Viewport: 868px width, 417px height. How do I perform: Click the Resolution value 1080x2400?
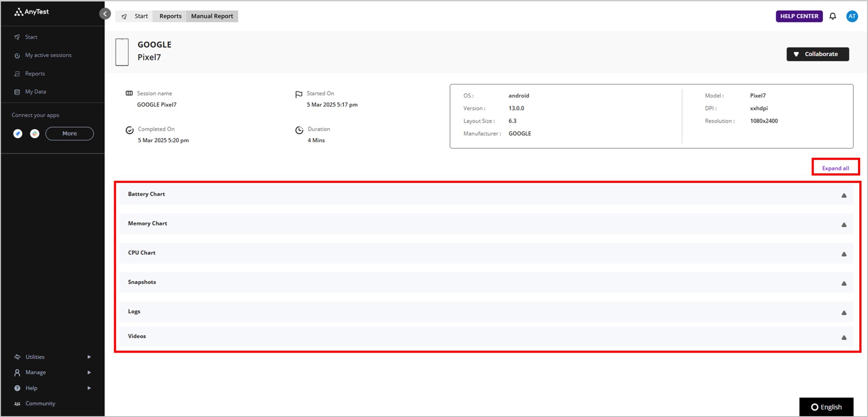point(764,121)
